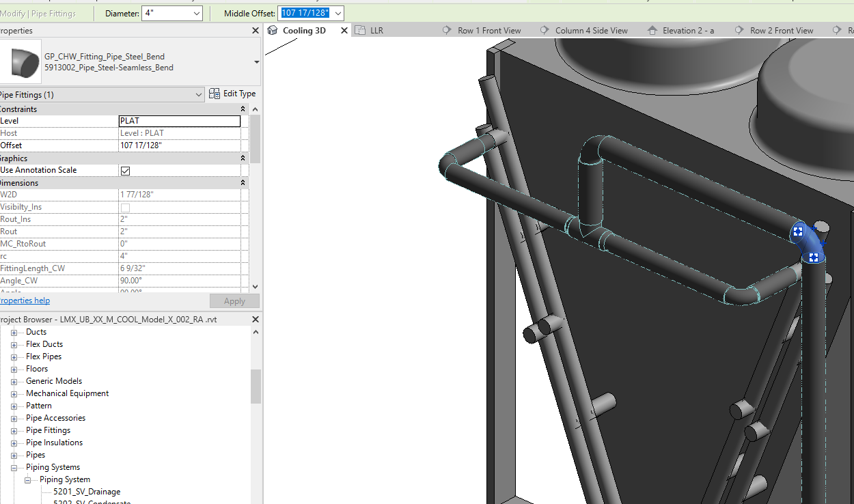This screenshot has width=854, height=504.
Task: Click the Edit Type button
Action: 232,94
